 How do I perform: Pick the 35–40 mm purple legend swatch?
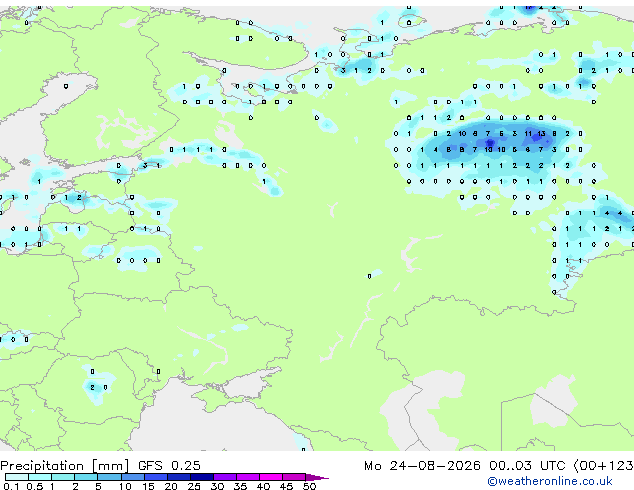click(248, 477)
